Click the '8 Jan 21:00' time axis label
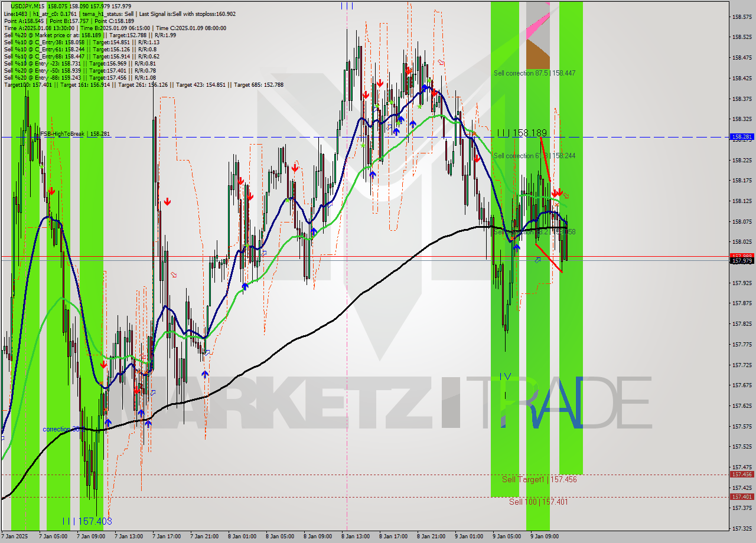Viewport: 756px width, 543px height. (x=431, y=537)
